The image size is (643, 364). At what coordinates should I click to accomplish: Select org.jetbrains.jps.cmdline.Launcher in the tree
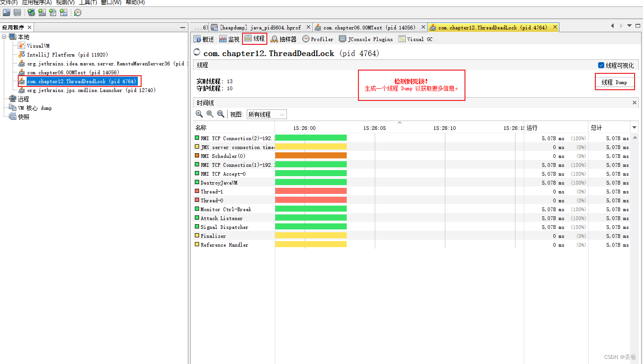click(x=91, y=90)
